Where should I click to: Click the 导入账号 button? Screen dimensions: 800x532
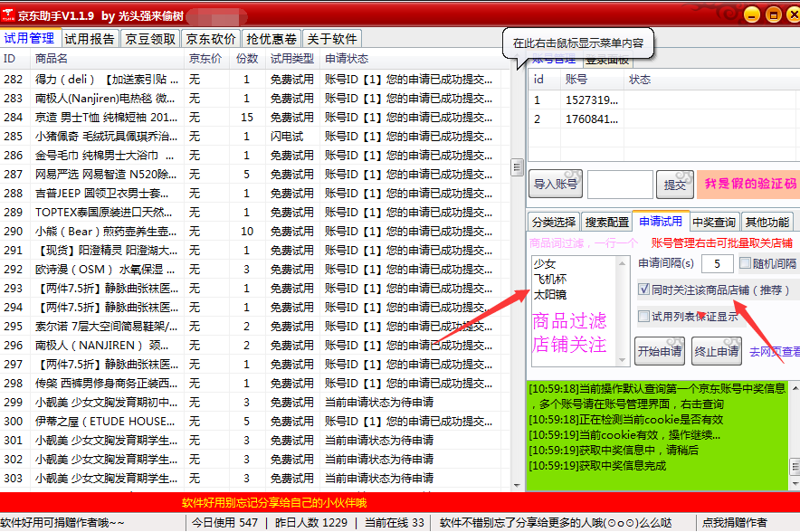coord(556,185)
